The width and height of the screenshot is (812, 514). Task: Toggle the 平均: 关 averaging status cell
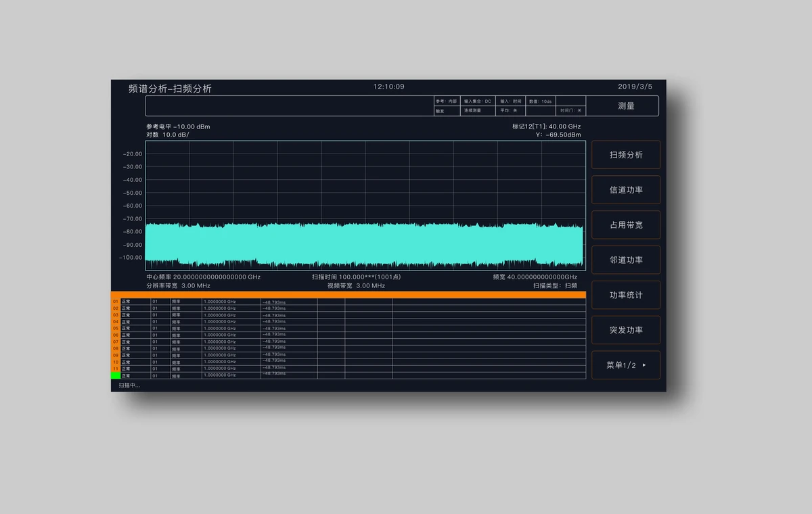pos(512,110)
